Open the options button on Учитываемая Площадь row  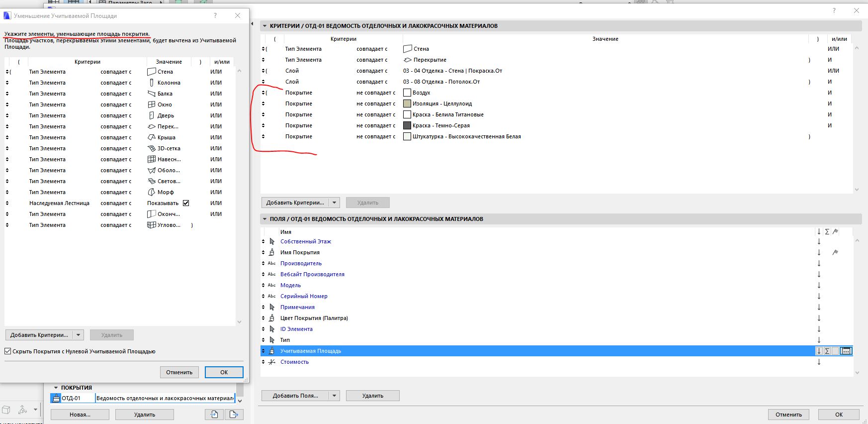[846, 351]
